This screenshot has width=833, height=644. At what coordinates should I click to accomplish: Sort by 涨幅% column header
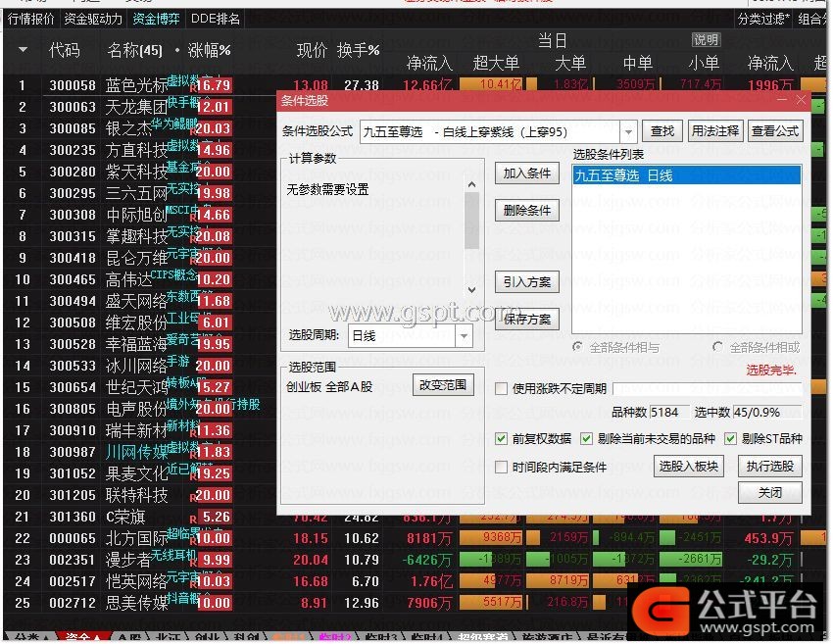[x=209, y=50]
